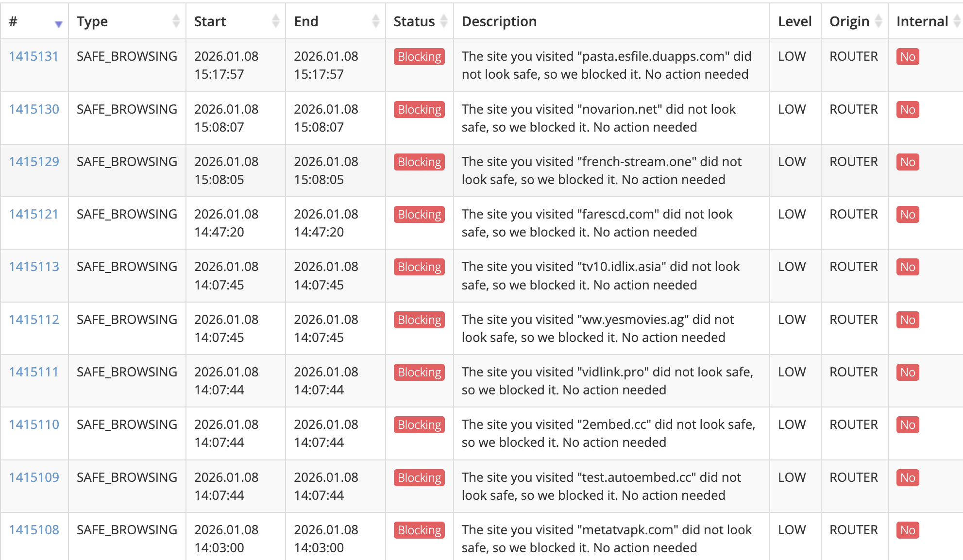This screenshot has width=963, height=560.
Task: Select the metatvapk.com description cell
Action: click(x=607, y=539)
